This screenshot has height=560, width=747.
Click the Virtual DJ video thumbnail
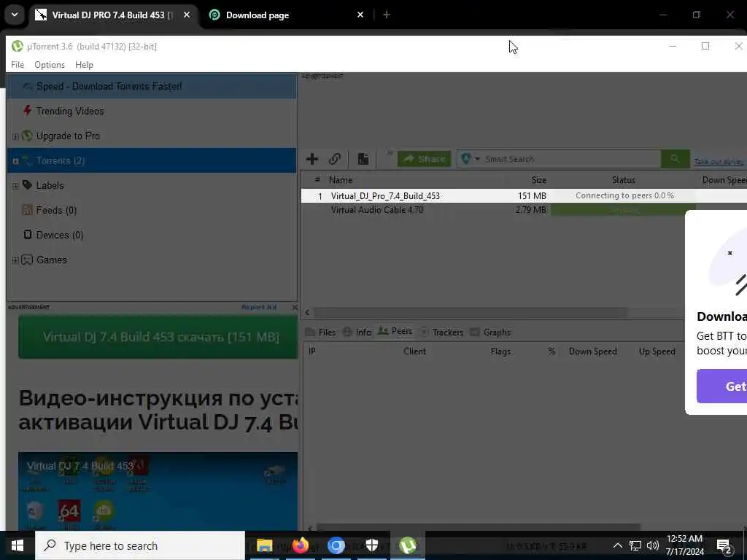click(158, 491)
